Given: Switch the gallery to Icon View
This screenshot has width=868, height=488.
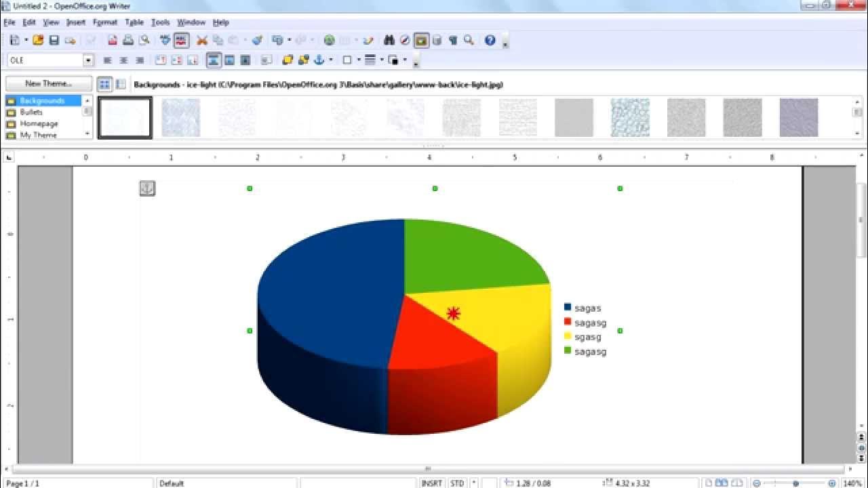Looking at the screenshot, I should point(104,84).
